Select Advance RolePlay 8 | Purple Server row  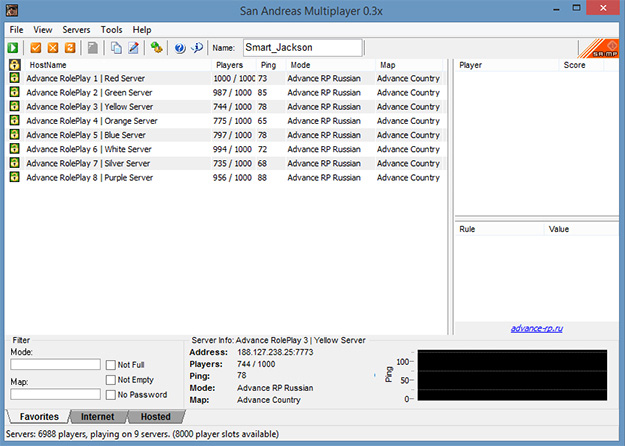[x=226, y=177]
